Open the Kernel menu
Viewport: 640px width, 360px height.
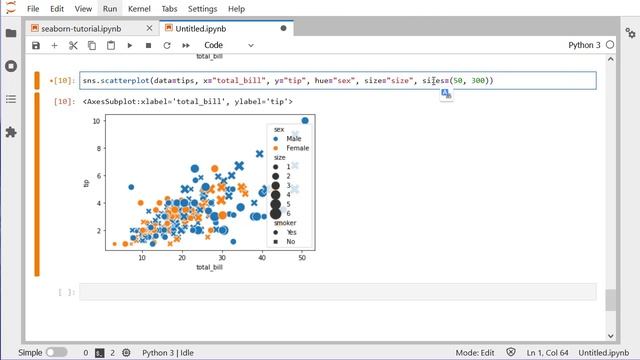point(139,9)
